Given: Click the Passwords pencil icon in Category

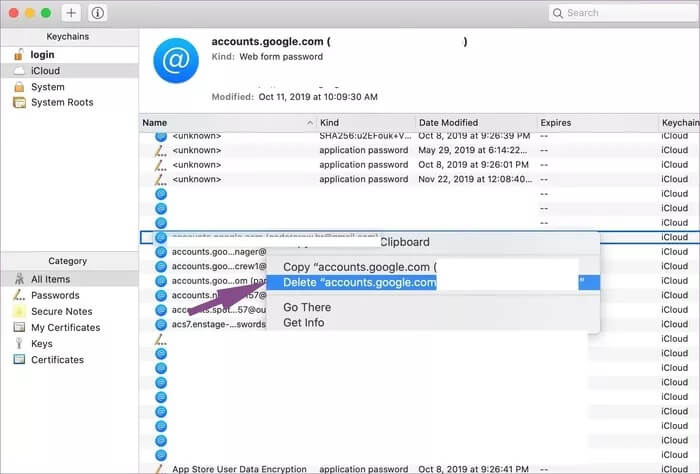Looking at the screenshot, I should click(19, 295).
